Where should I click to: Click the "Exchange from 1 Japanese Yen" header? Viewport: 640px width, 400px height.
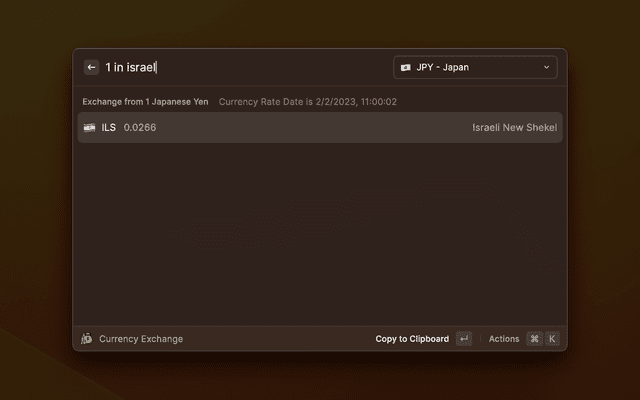[145, 101]
